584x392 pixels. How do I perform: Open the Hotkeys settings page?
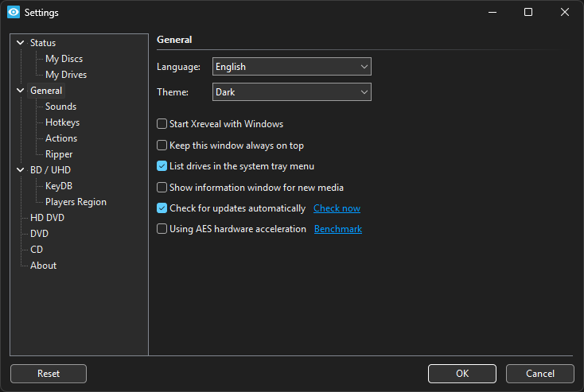(62, 122)
